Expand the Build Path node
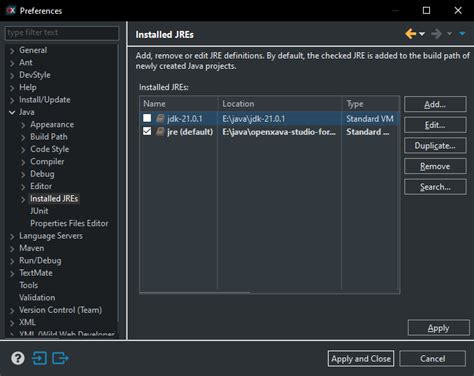Viewport: 474px width, 376px height. tap(23, 137)
